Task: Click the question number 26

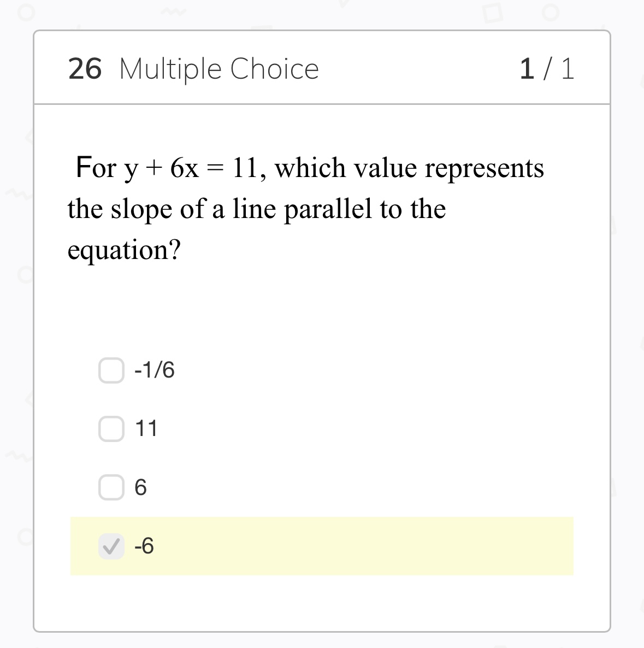Action: pos(85,69)
